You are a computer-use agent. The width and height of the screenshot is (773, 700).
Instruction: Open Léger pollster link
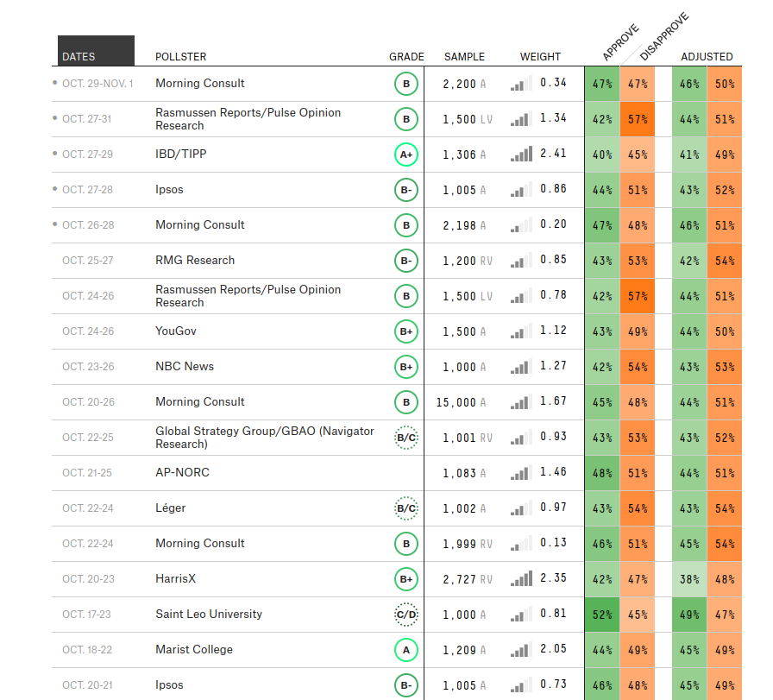coord(171,508)
